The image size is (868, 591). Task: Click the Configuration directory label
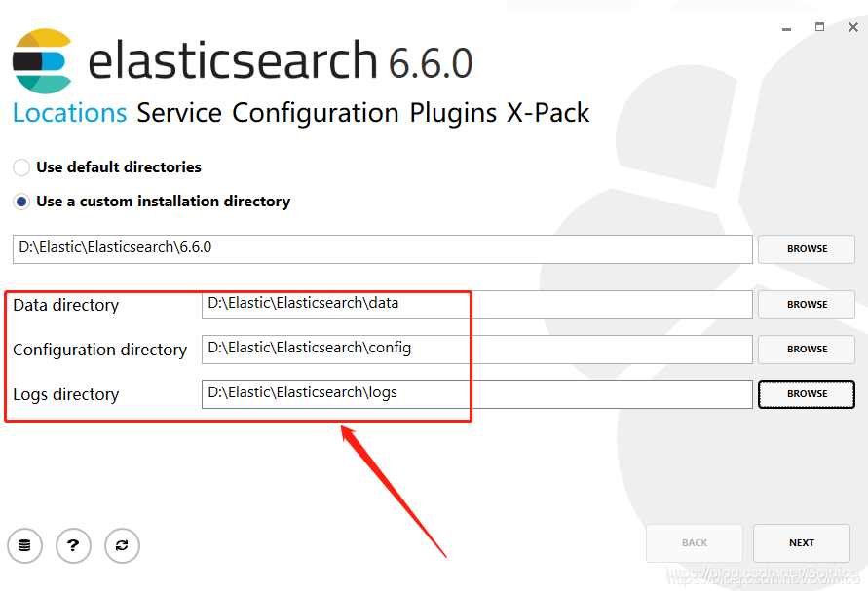100,350
